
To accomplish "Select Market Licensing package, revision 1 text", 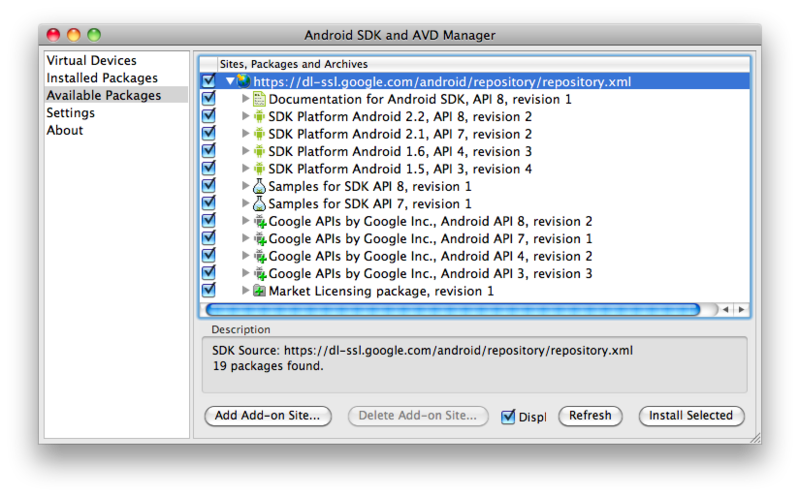I will click(381, 291).
